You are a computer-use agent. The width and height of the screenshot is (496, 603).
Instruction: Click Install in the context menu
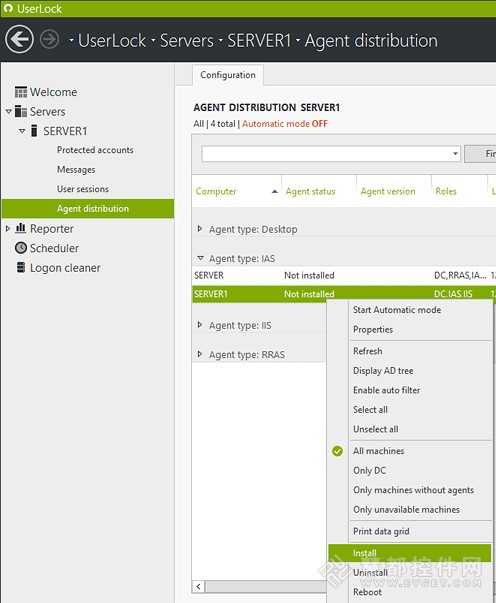[x=409, y=553]
